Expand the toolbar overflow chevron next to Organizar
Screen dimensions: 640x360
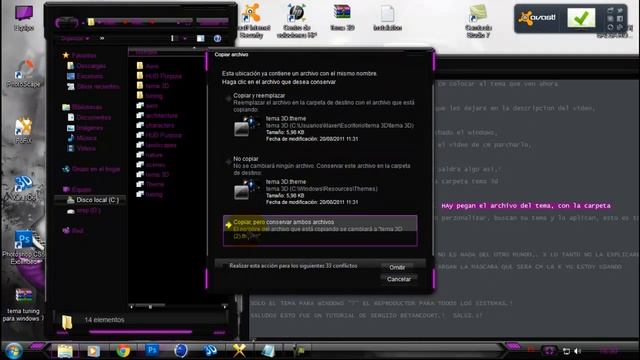[102, 38]
